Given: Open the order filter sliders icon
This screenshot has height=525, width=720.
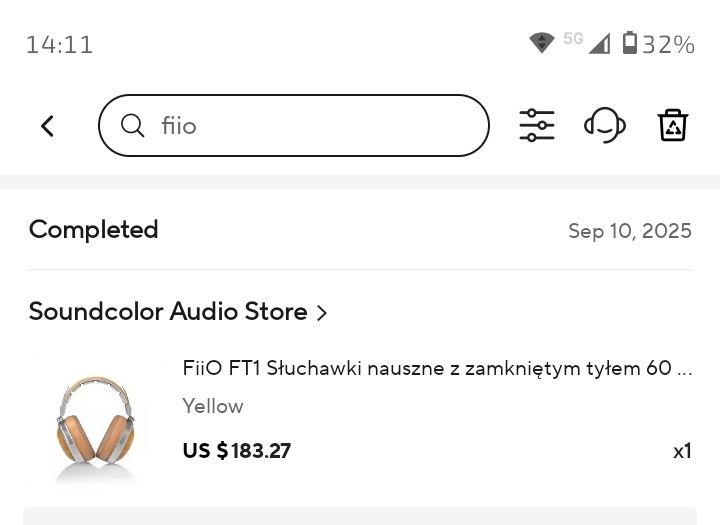Looking at the screenshot, I should tap(537, 125).
